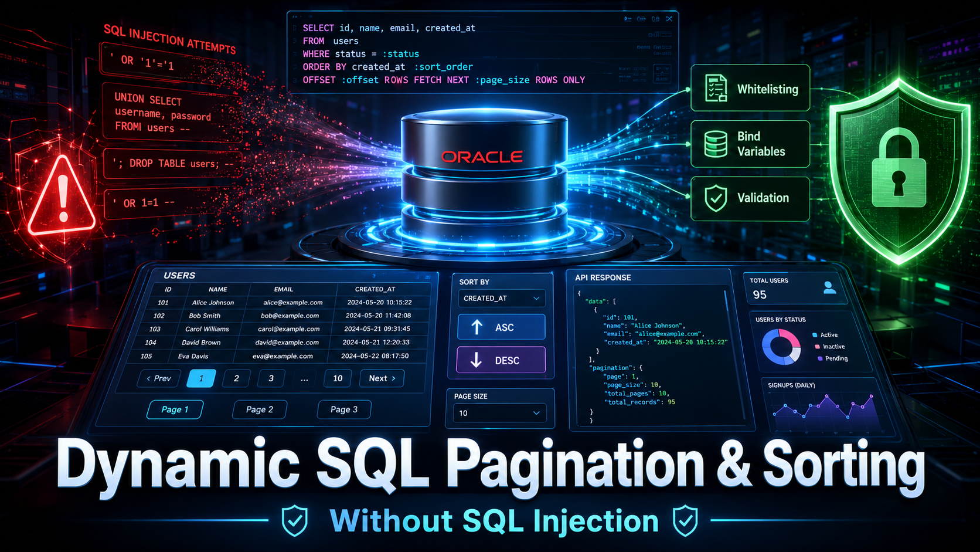Image resolution: width=980 pixels, height=552 pixels.
Task: Click the DROP TABLE users injection attempt
Action: 173,164
